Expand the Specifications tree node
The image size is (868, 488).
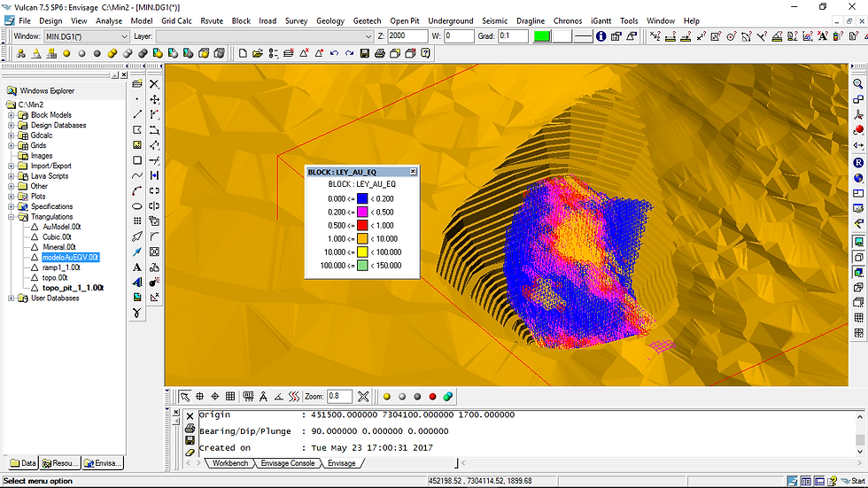11,207
